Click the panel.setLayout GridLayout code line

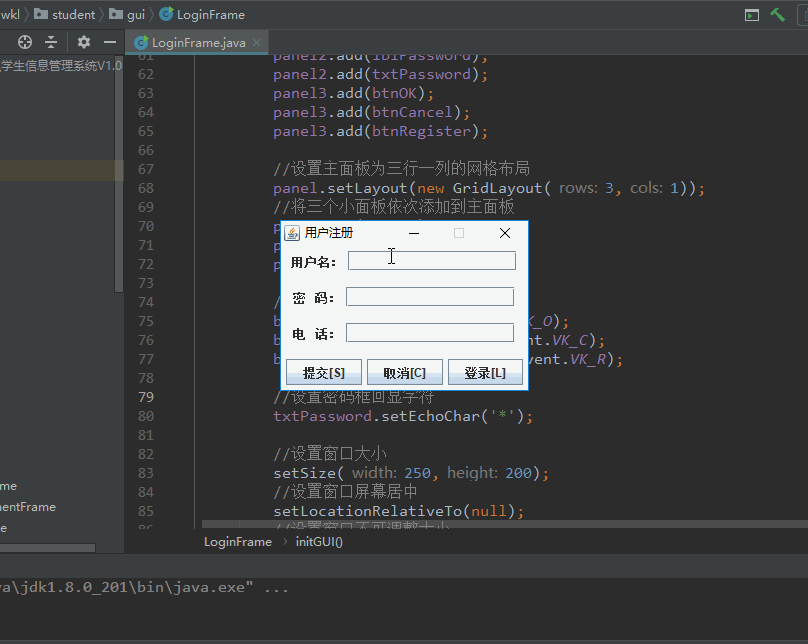(x=489, y=188)
